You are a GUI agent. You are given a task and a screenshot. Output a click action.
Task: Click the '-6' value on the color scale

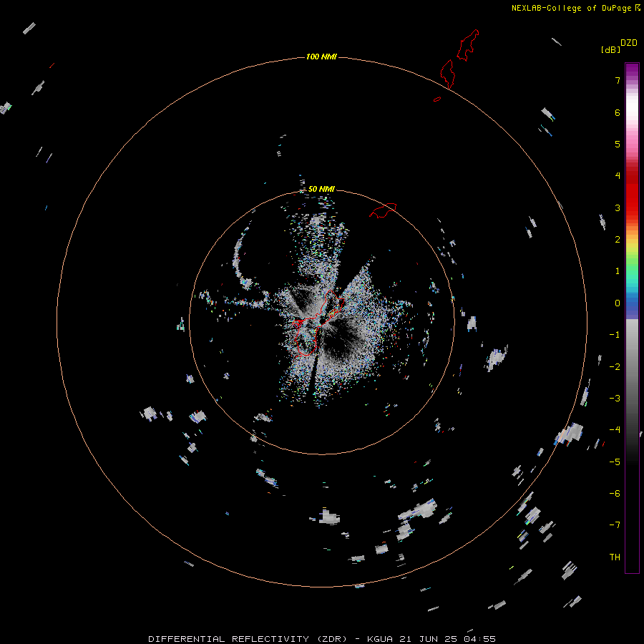tap(615, 494)
